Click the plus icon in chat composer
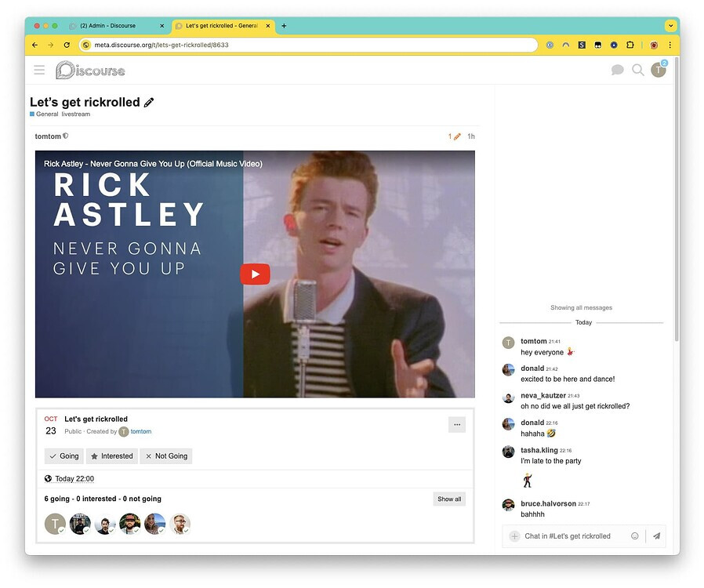 pos(514,536)
